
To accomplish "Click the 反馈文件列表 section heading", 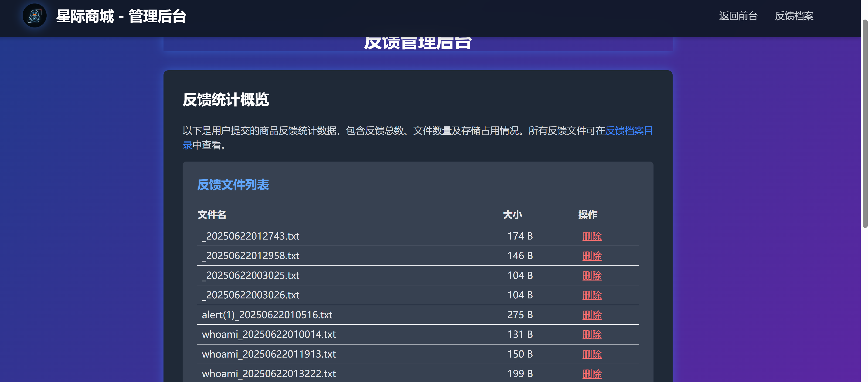I will [233, 185].
